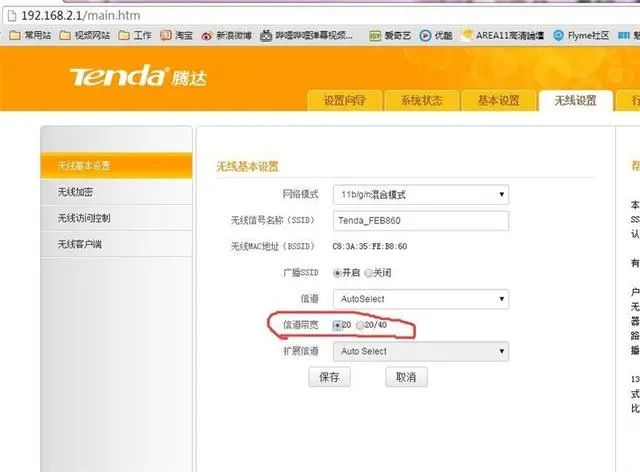Click inside the SSID name field
This screenshot has height=472, width=640.
pos(420,220)
